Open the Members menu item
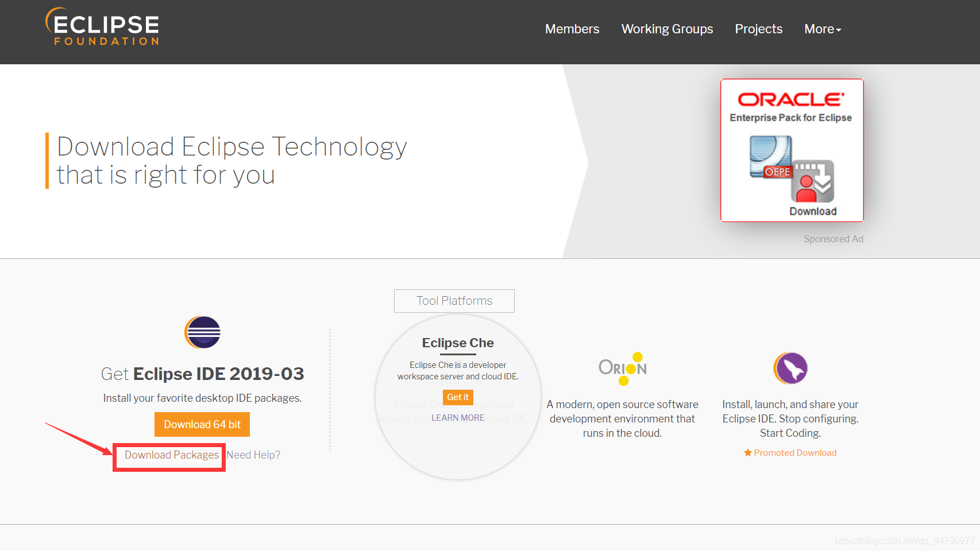The height and width of the screenshot is (551, 980). tap(572, 29)
